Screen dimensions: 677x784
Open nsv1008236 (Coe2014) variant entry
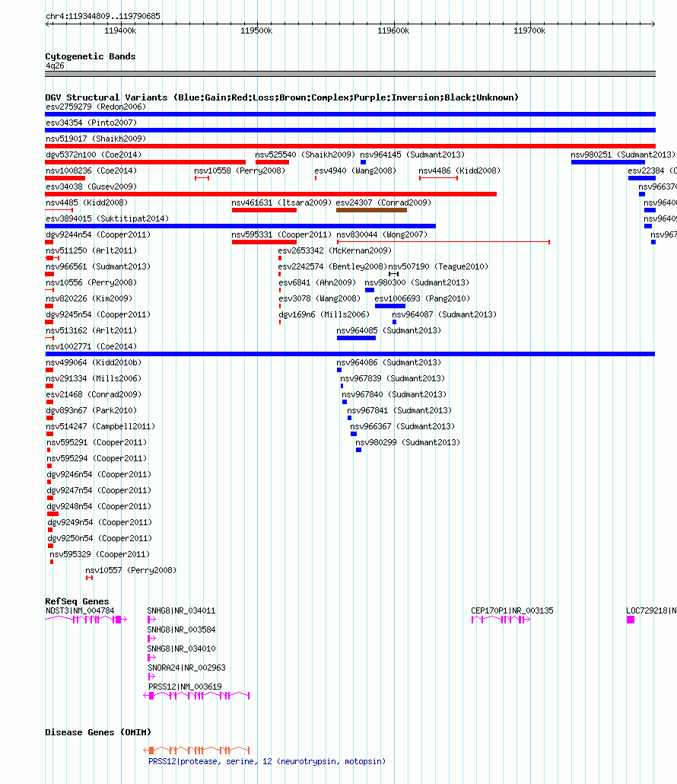click(91, 171)
